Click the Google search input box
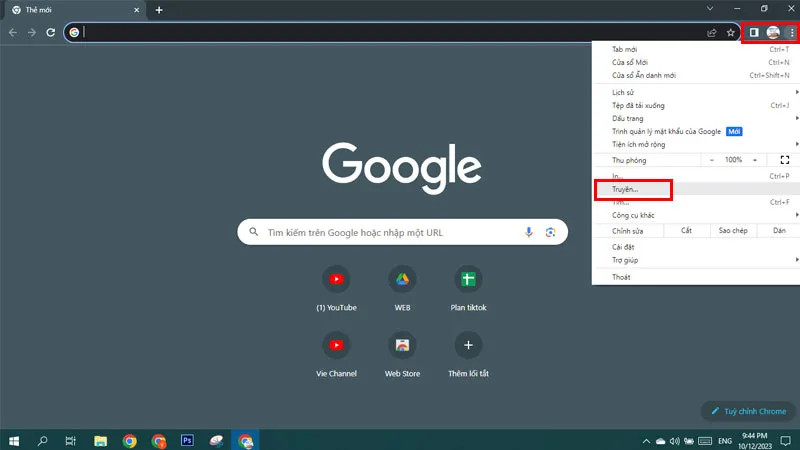The width and height of the screenshot is (800, 450). coord(390,233)
